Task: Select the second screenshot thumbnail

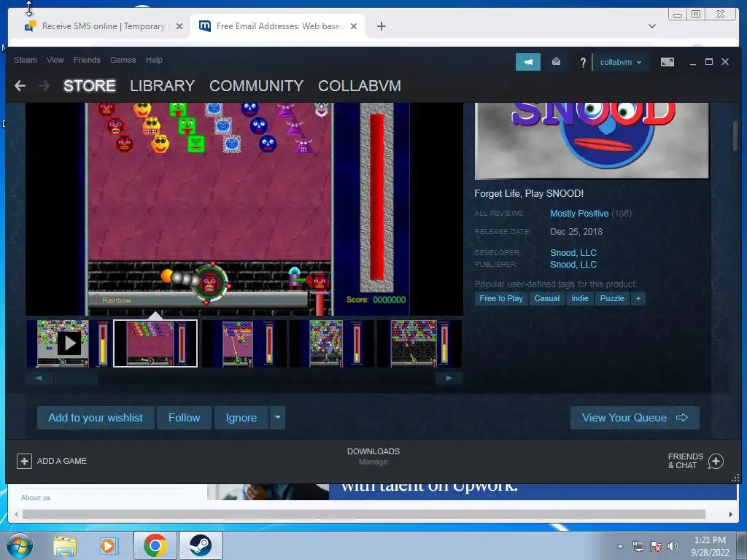Action: (155, 343)
